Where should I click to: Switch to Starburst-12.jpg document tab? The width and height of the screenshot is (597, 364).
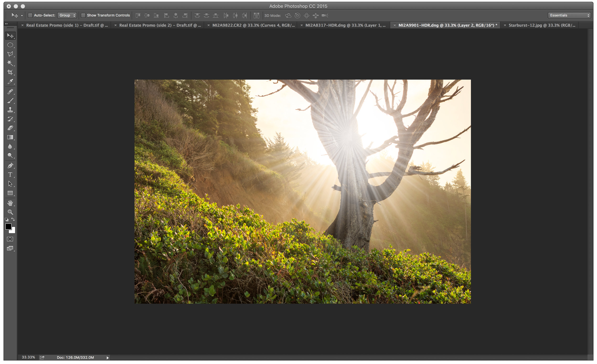click(542, 25)
